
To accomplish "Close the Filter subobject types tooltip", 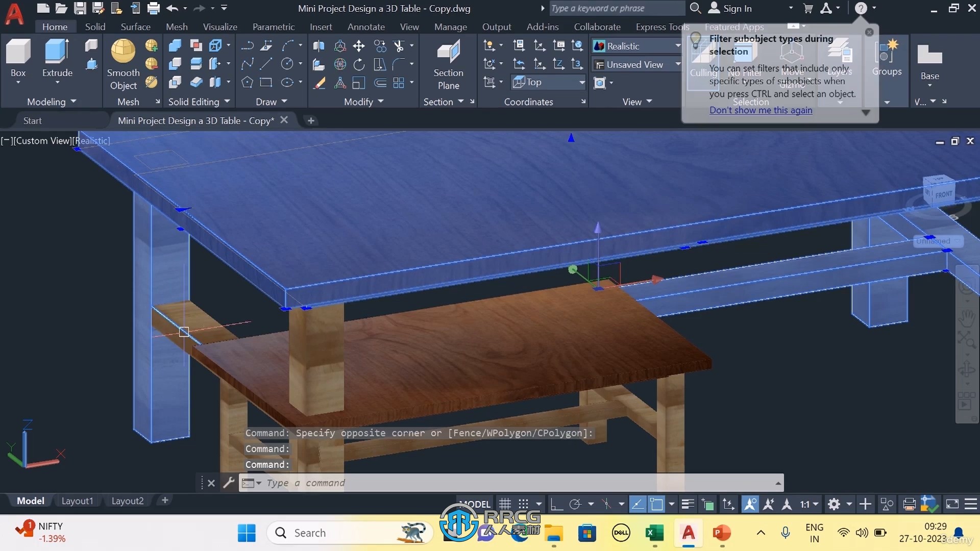I will click(x=869, y=32).
